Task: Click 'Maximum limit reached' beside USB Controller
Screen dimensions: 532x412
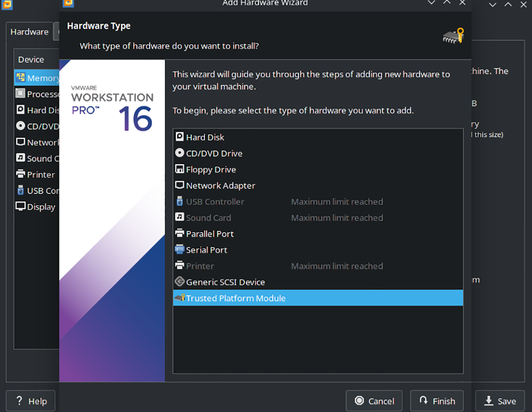Action: coord(337,202)
